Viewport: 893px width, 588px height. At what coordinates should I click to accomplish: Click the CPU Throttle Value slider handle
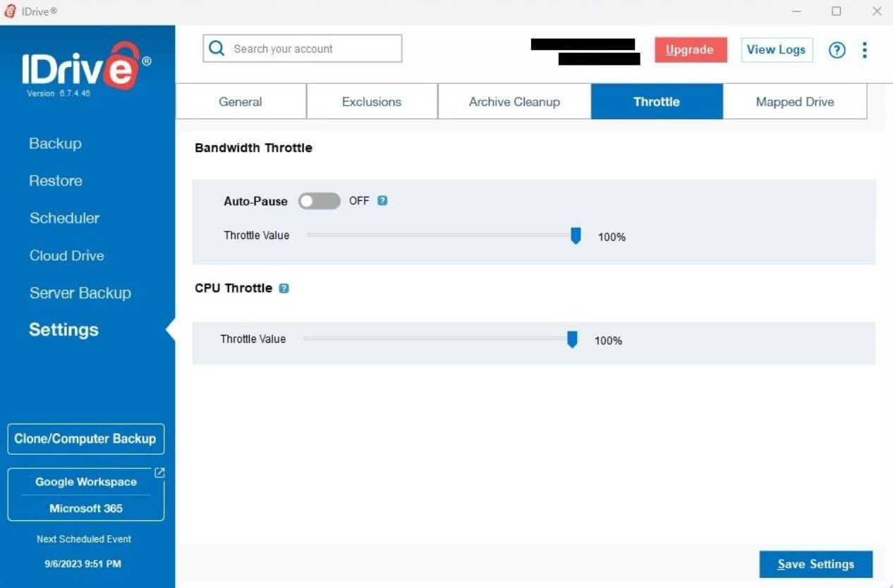click(x=572, y=340)
